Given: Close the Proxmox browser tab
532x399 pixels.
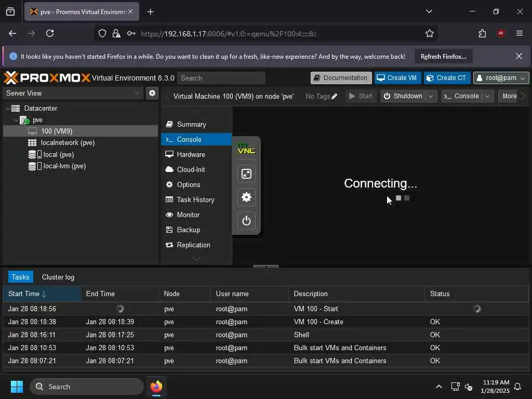Looking at the screenshot, I should click(x=130, y=11).
